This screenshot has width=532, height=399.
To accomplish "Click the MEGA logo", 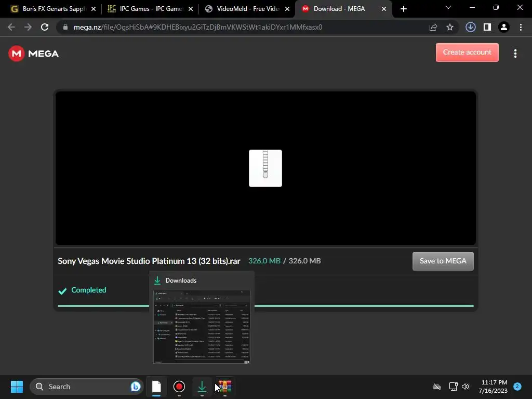I will (34, 54).
